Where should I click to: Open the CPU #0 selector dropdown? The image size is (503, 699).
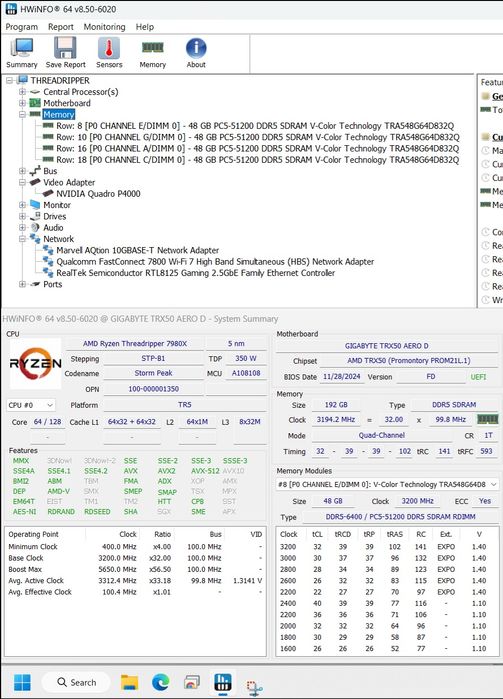(31, 405)
